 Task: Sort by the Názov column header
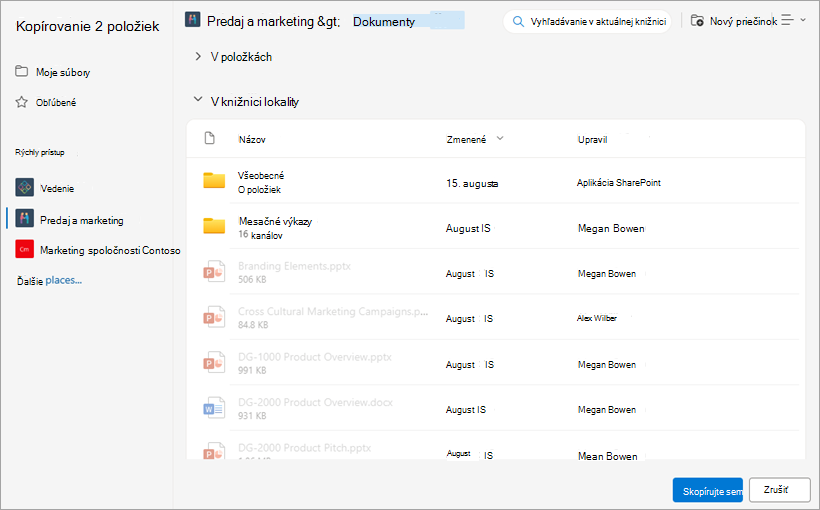(x=252, y=139)
